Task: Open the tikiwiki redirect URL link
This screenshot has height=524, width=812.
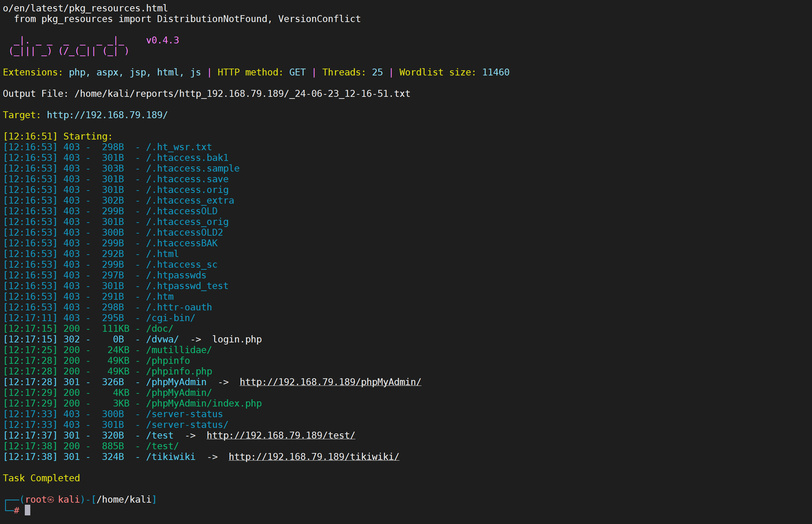Action: (x=313, y=457)
